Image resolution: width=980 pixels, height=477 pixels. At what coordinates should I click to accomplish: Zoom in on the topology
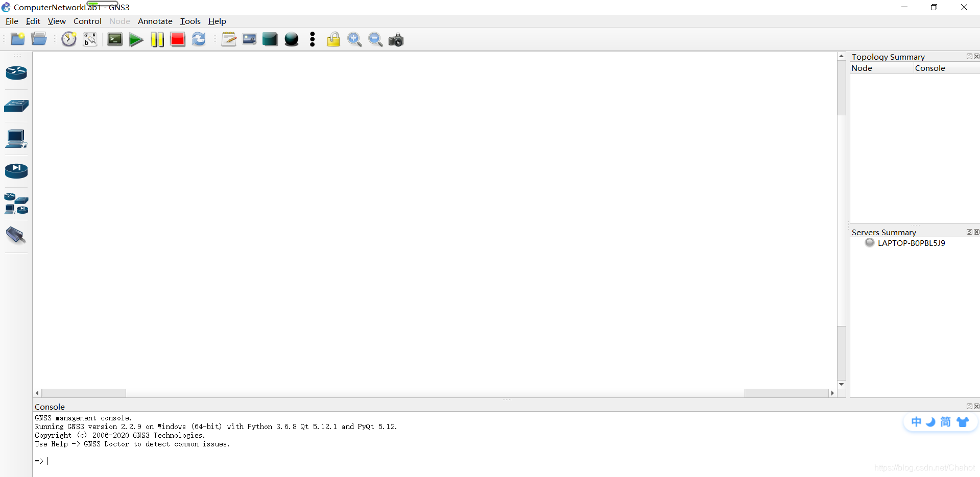coord(354,39)
